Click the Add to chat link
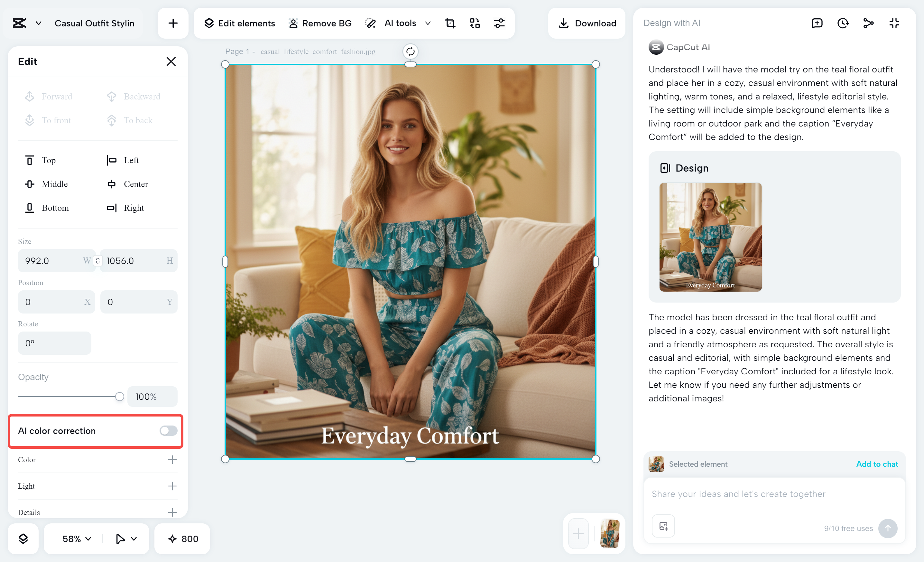Screen dimensions: 924x562 coord(877,464)
